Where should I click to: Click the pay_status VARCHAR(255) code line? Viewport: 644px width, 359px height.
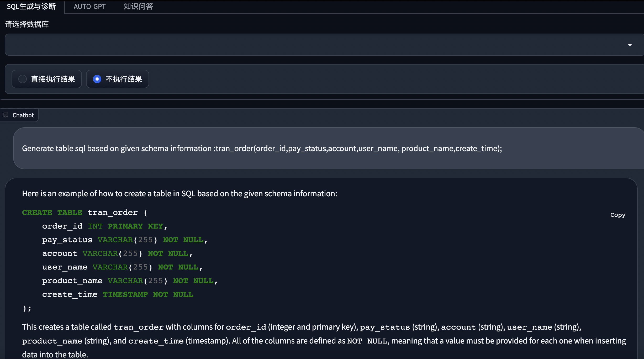pyautogui.click(x=125, y=240)
